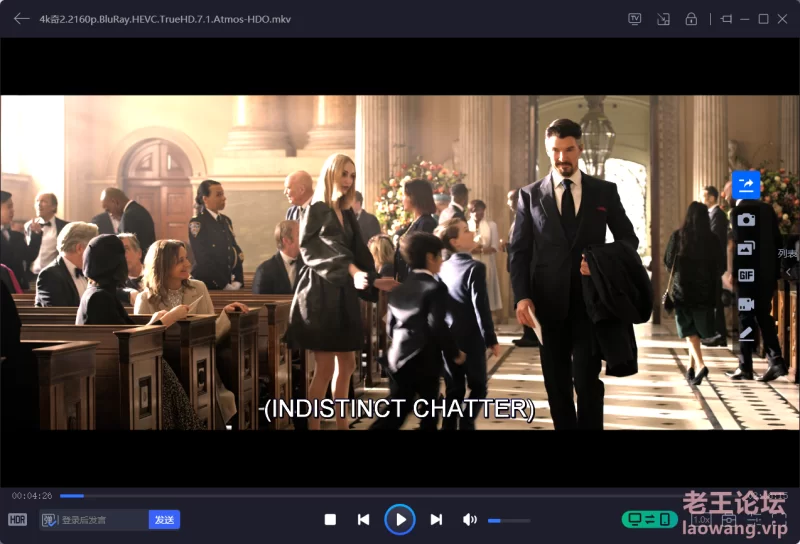Click the back arrow beside the filename

(21, 19)
